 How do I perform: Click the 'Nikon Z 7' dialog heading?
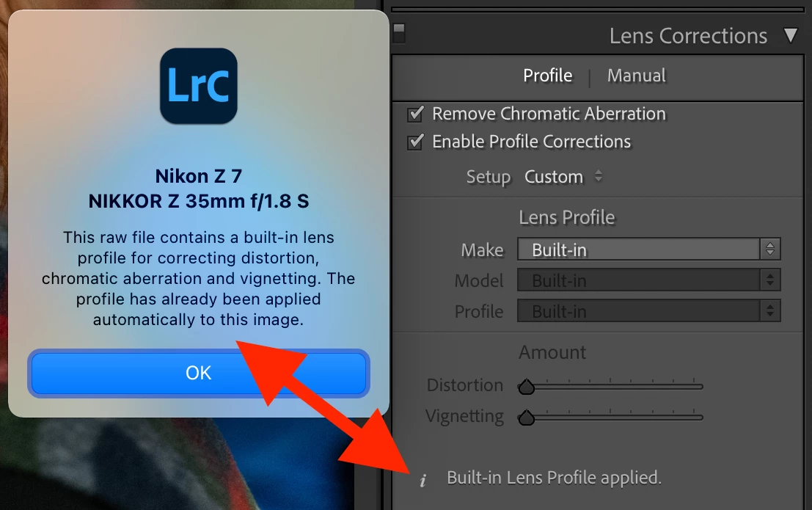click(198, 176)
